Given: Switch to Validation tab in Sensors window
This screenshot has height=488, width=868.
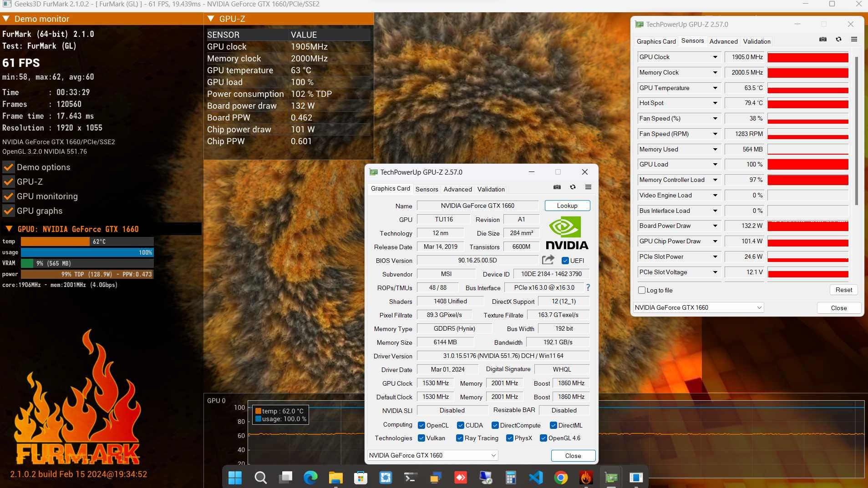Looking at the screenshot, I should [756, 41].
